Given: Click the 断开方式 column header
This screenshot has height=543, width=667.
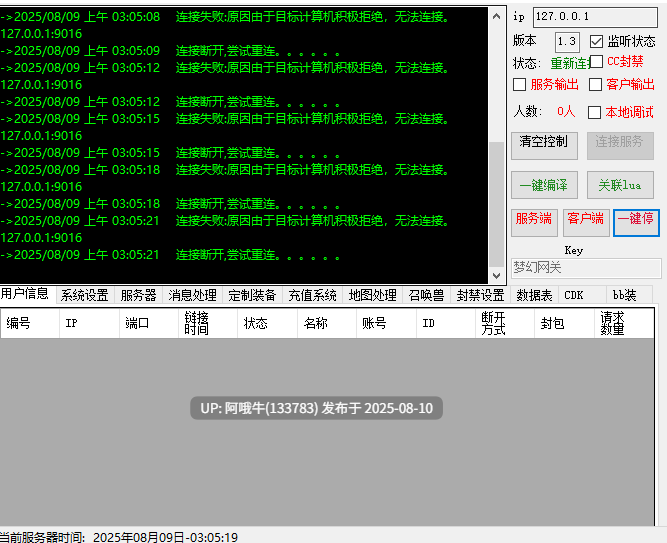Looking at the screenshot, I should [x=505, y=323].
